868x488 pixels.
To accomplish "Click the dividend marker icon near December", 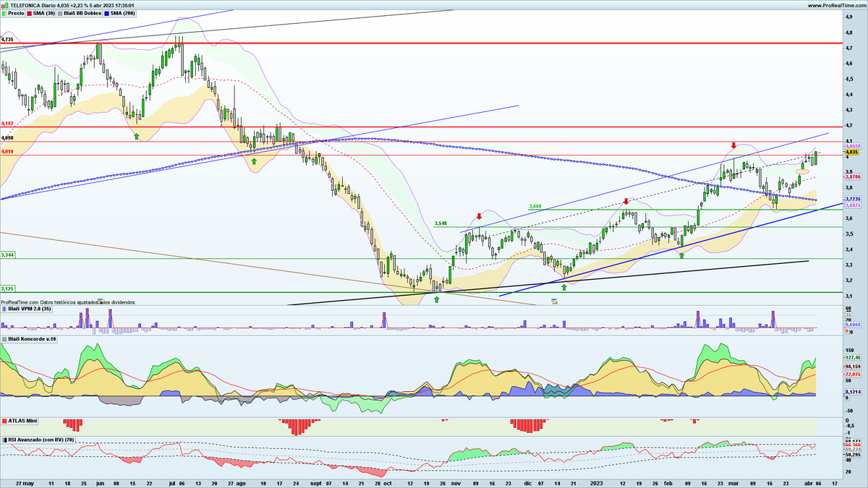I will click(x=554, y=301).
